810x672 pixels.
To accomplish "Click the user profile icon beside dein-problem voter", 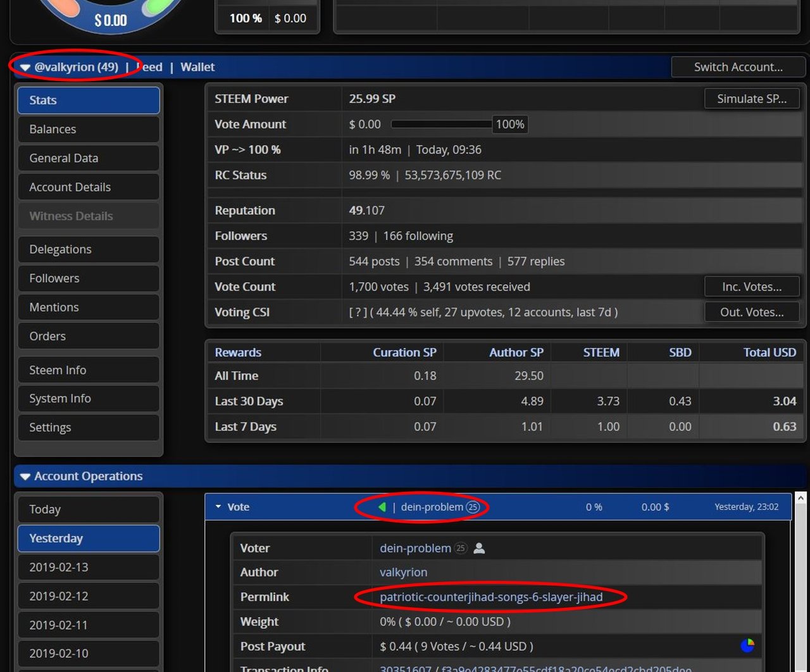I will [479, 549].
